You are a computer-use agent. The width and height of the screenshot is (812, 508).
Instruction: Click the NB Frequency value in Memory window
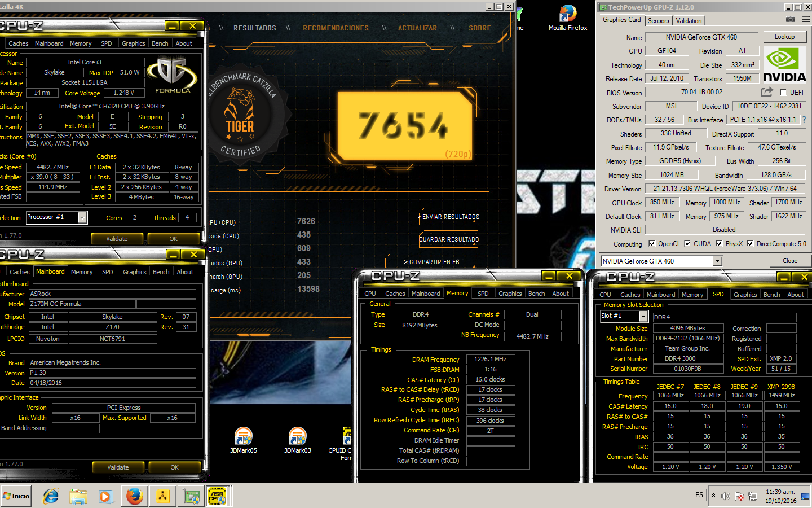(532, 336)
